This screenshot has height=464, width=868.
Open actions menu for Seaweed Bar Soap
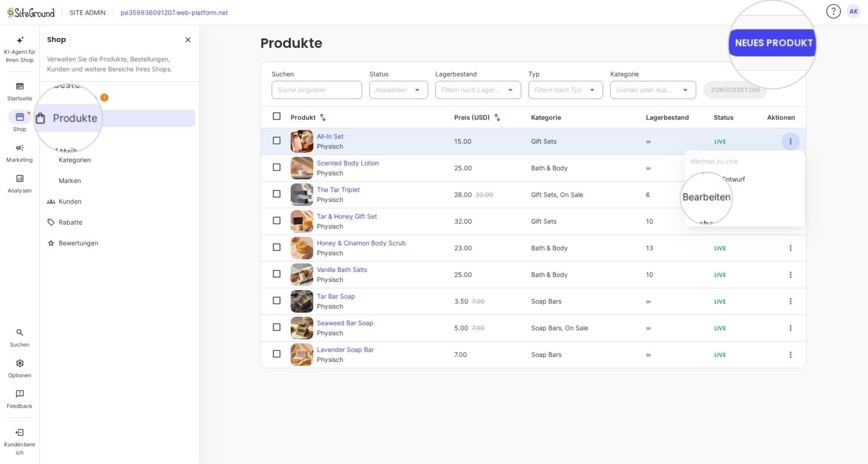point(790,328)
